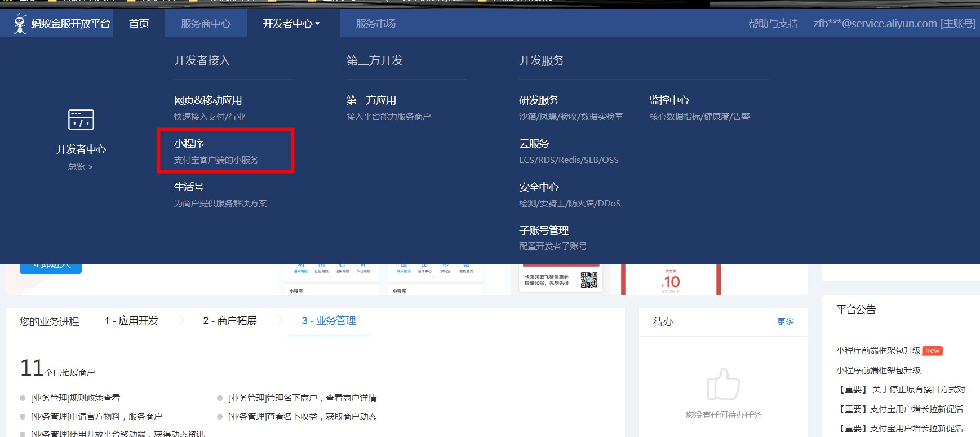980x437 pixels.
Task: Expand the 开发者中心 dropdown menu
Action: click(x=291, y=24)
